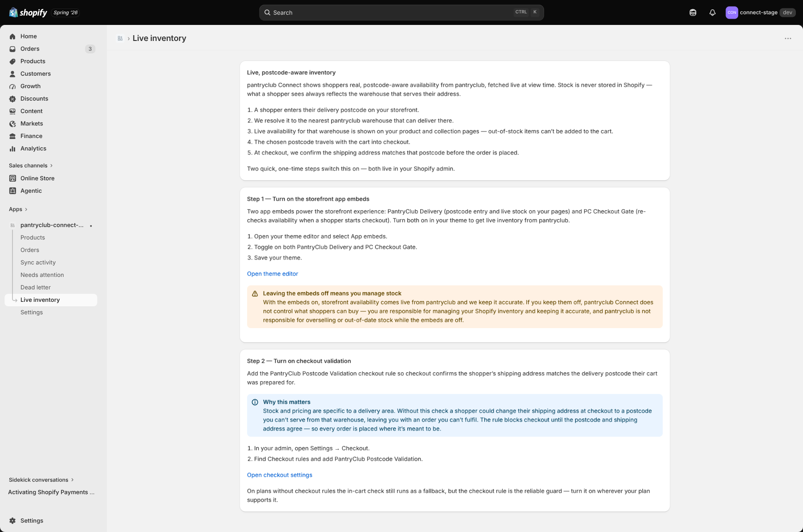The image size is (803, 532).
Task: Click the warning triangle icon in banner
Action: [x=255, y=294]
